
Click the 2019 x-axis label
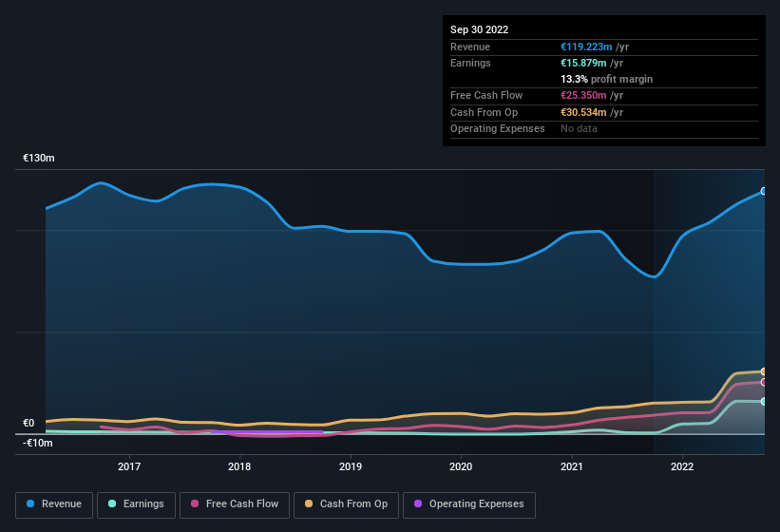(x=351, y=466)
